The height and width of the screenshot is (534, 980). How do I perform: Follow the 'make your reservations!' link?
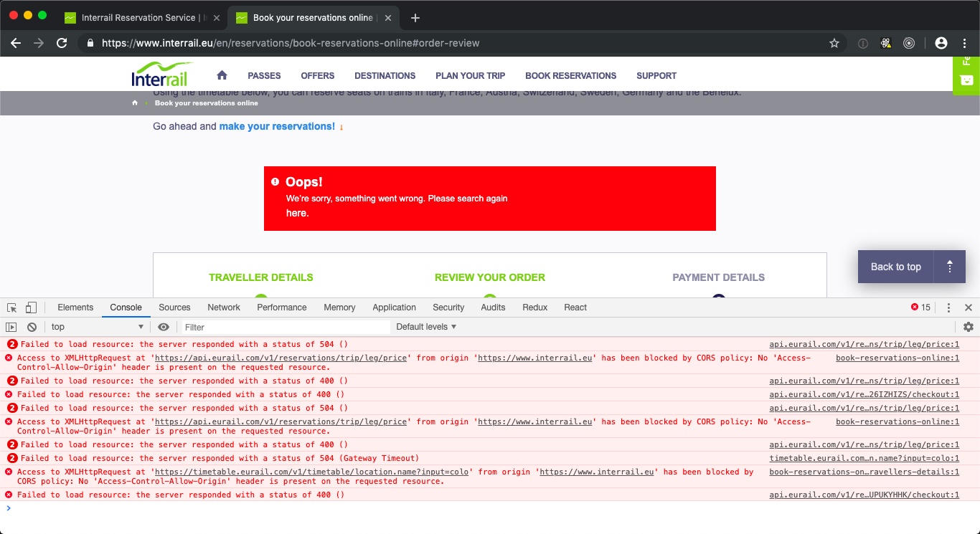[x=277, y=126]
